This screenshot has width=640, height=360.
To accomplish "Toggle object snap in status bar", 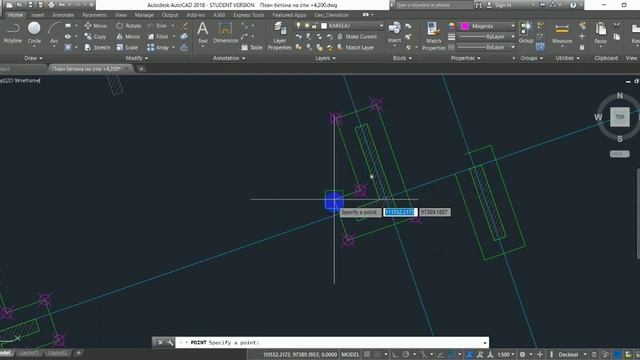I will click(x=452, y=354).
